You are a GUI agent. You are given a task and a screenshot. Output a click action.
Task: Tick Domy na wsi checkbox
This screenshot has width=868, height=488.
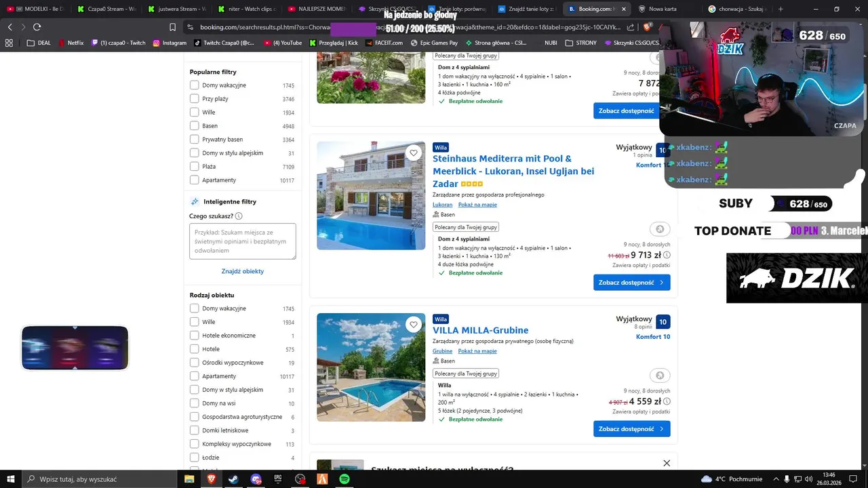click(x=195, y=403)
